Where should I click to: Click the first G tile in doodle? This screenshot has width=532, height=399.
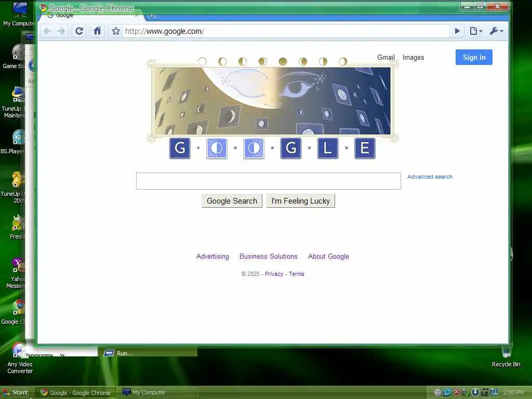pos(180,148)
